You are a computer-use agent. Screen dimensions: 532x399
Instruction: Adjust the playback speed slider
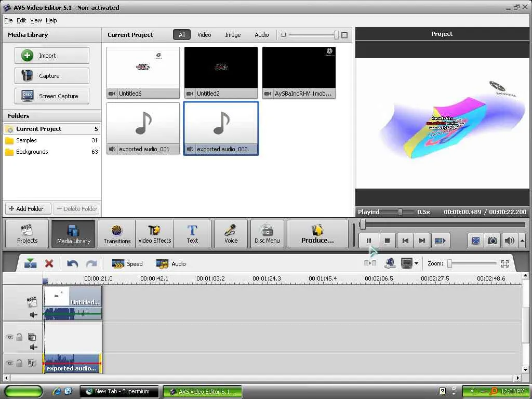point(401,212)
